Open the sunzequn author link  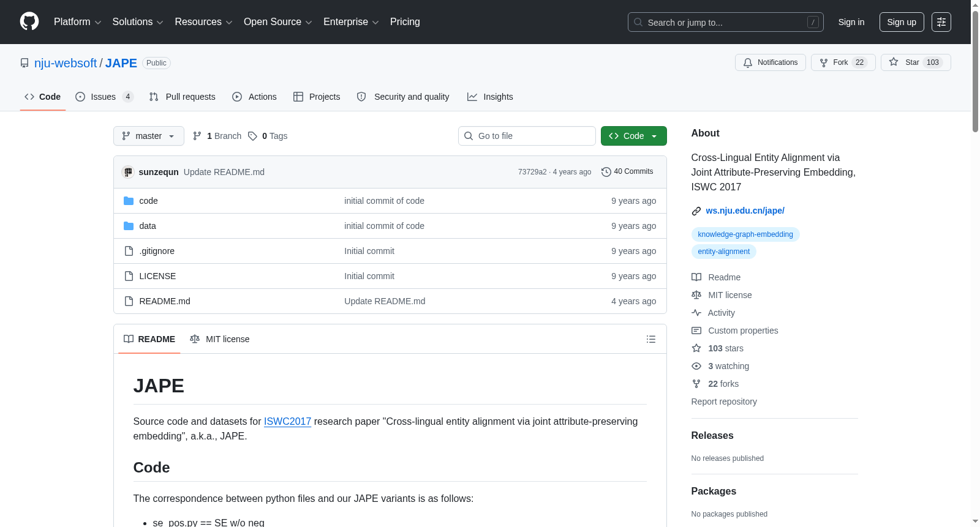[x=159, y=172]
